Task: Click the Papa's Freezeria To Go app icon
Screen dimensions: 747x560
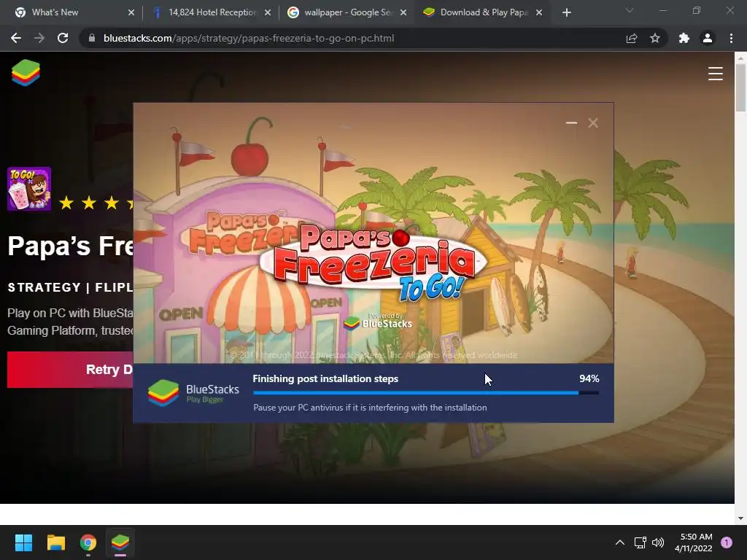Action: (29, 189)
